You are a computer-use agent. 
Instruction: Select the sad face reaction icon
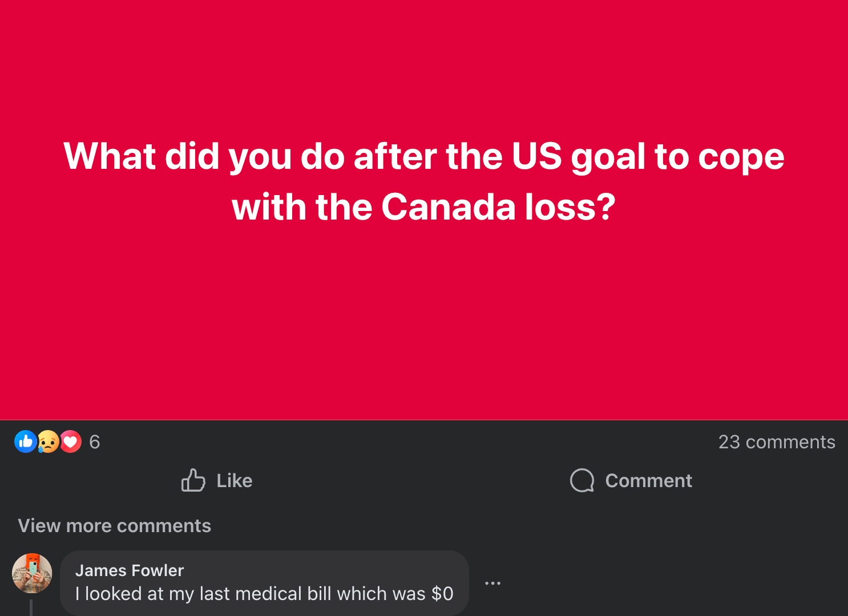point(48,442)
